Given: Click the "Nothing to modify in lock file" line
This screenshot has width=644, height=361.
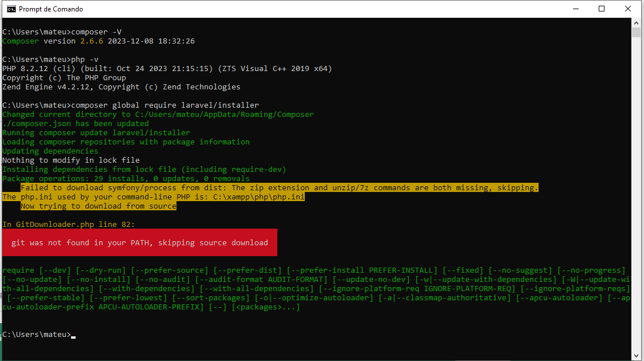Looking at the screenshot, I should click(x=71, y=160).
